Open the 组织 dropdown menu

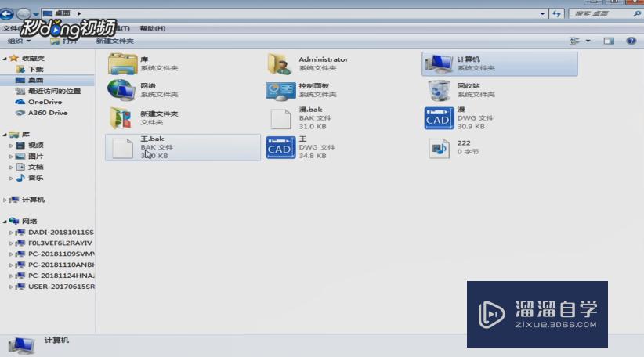click(19, 41)
